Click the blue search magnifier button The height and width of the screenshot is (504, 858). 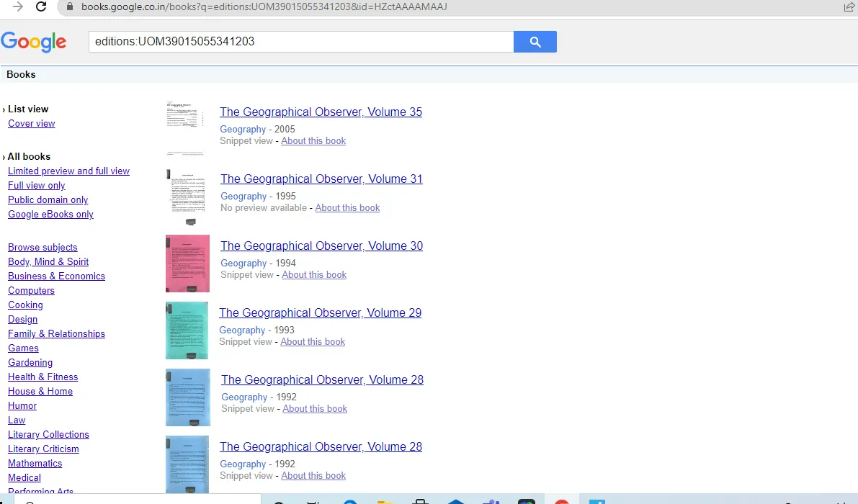pos(535,42)
